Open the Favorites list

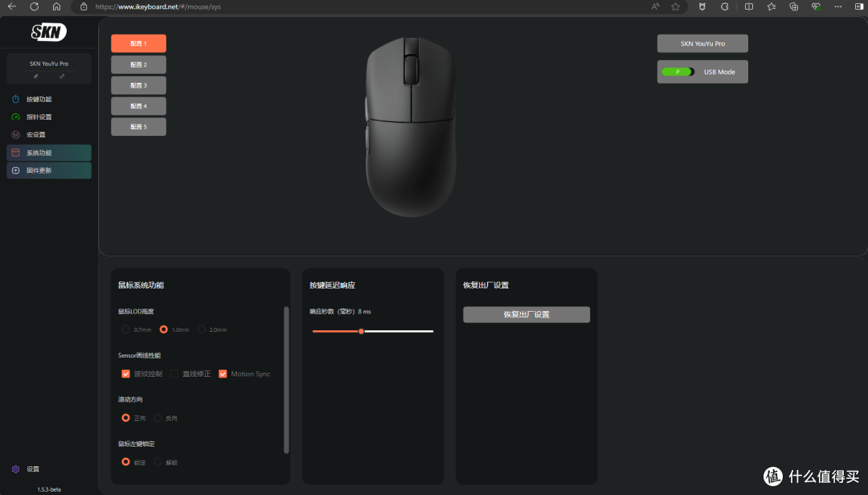click(772, 6)
